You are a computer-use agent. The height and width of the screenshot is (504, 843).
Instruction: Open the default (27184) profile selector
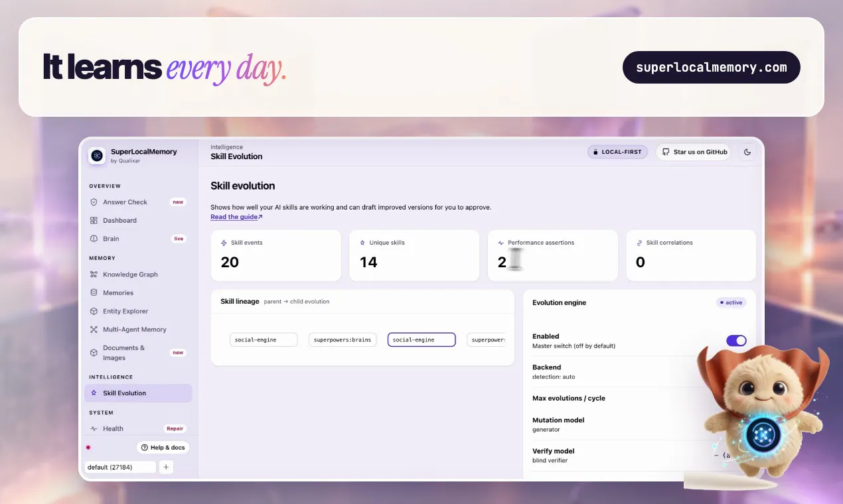(x=120, y=467)
